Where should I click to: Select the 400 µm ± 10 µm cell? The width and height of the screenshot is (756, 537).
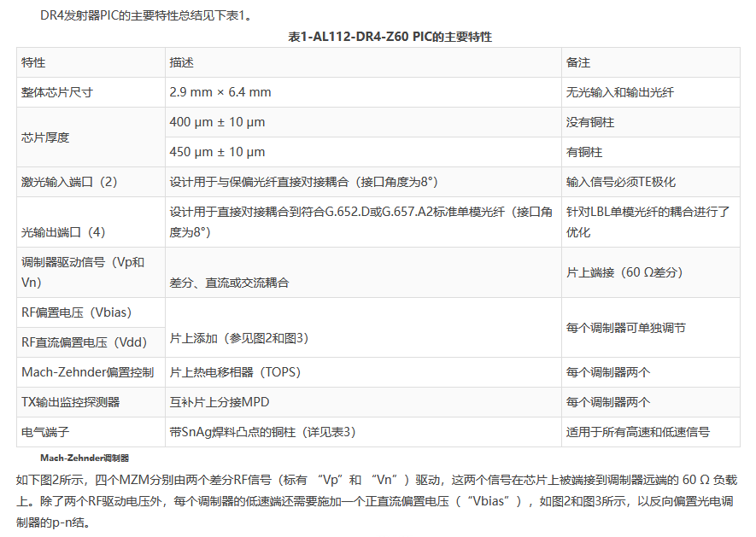(217, 122)
